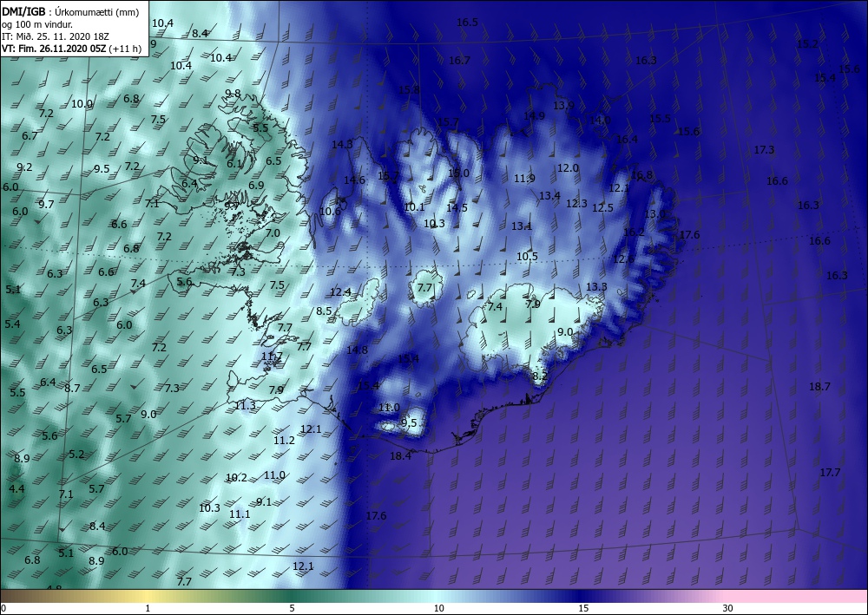The width and height of the screenshot is (868, 615).
Task: Click the 10.5 value in central Iceland
Action: (527, 257)
